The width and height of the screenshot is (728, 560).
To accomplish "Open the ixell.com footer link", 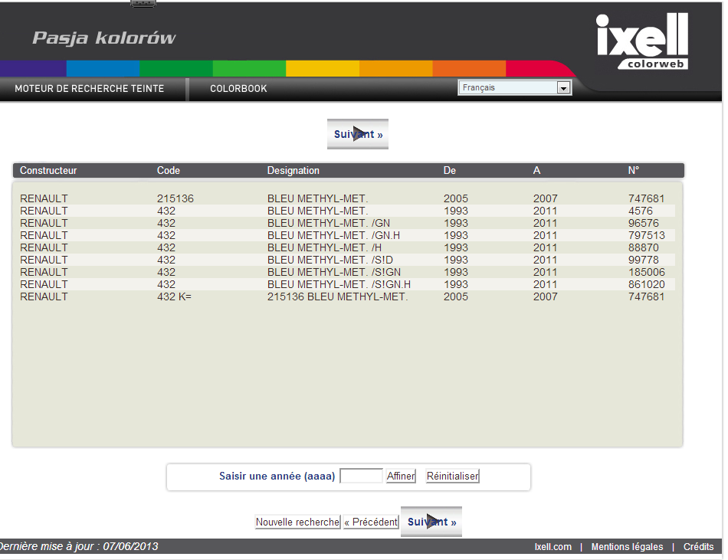I will coord(553,546).
